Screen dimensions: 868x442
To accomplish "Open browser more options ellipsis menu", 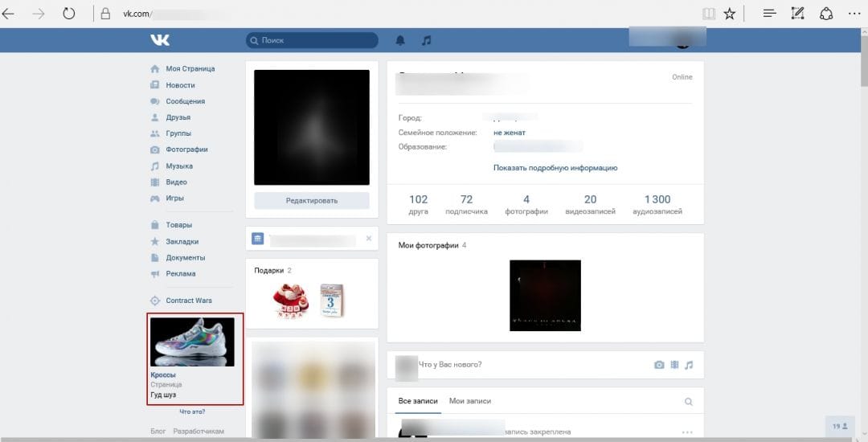I will pos(853,14).
